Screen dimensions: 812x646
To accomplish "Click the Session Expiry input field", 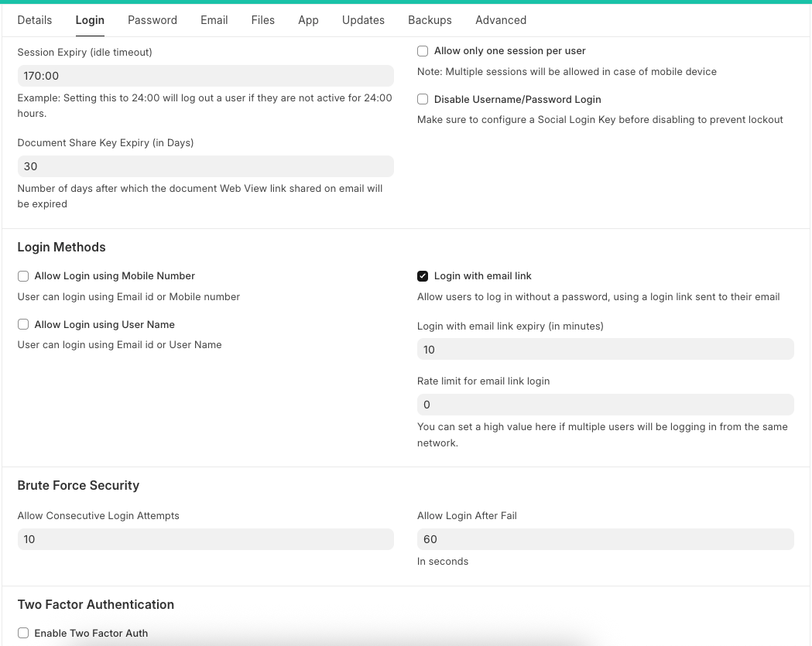I will (205, 76).
